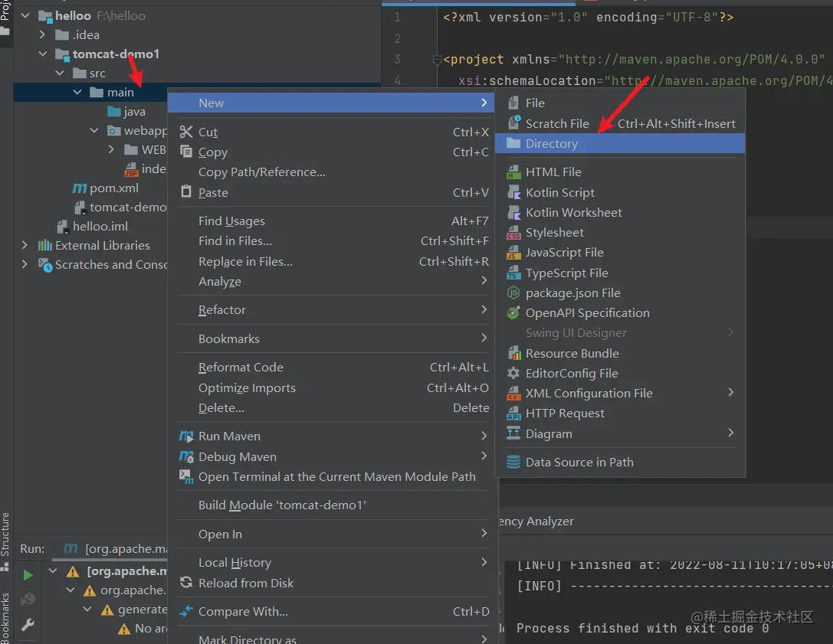Expand Scratches and Consoles node
The height and width of the screenshot is (644, 833).
click(25, 264)
